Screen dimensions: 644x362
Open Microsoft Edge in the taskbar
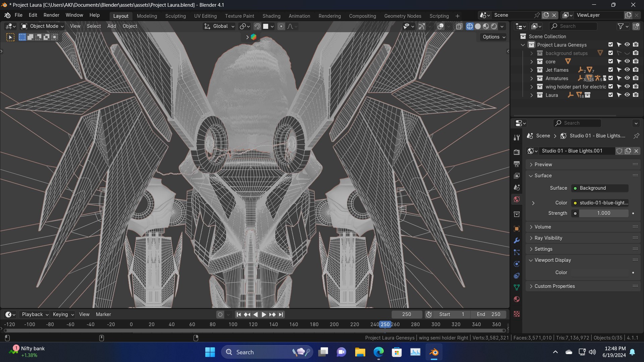378,352
